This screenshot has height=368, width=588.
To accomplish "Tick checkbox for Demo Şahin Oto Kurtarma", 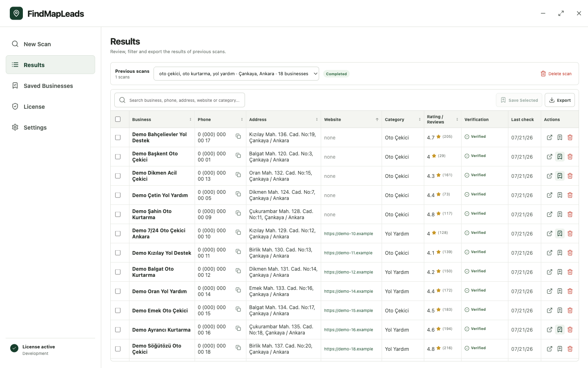I will [118, 214].
